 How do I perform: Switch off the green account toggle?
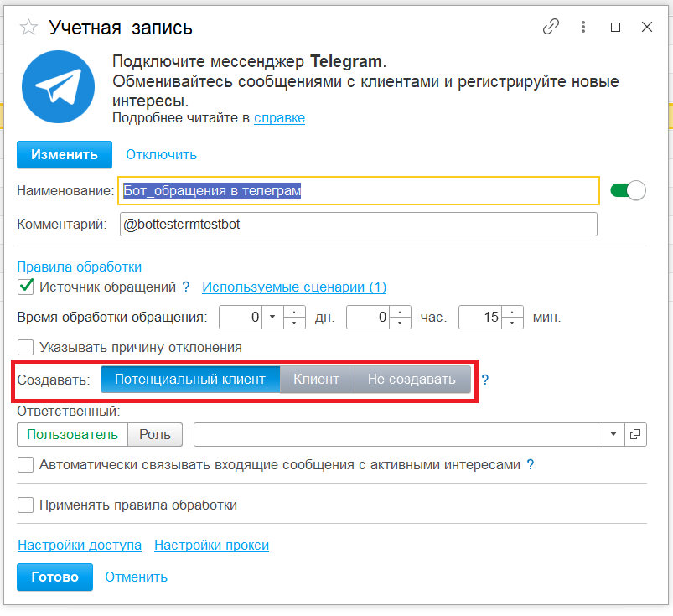[x=628, y=190]
